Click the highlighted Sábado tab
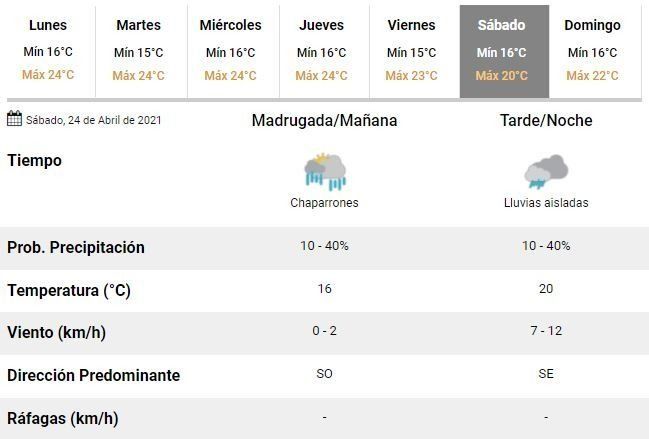649x439 pixels. click(x=502, y=50)
